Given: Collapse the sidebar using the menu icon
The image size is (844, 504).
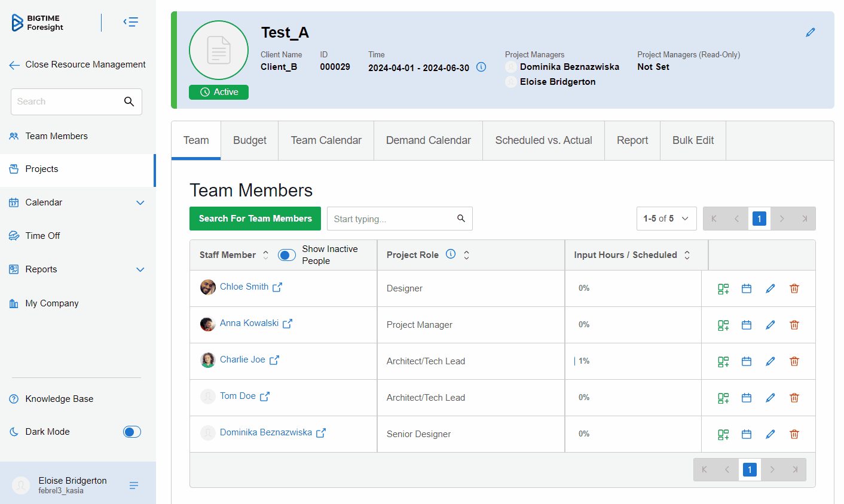Looking at the screenshot, I should click(x=131, y=22).
